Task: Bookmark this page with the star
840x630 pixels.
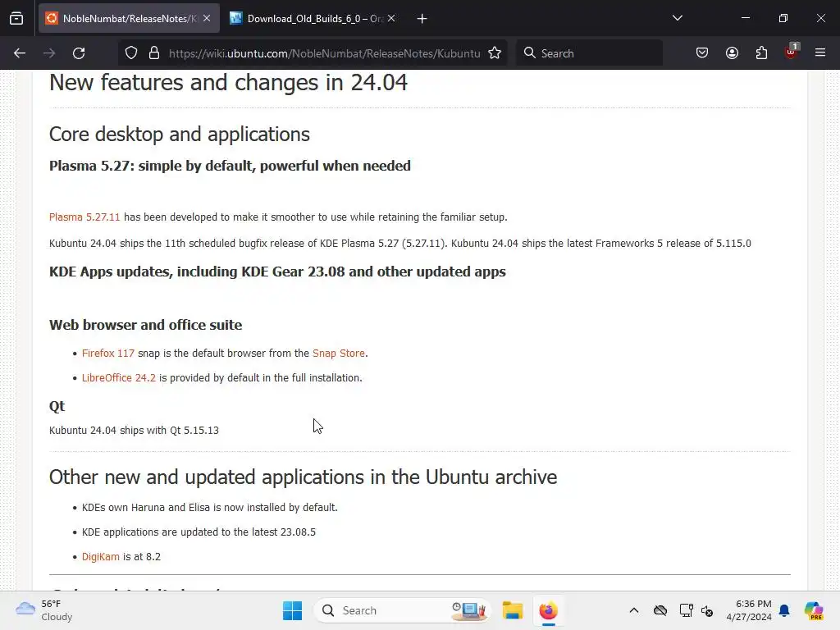Action: pyautogui.click(x=495, y=53)
